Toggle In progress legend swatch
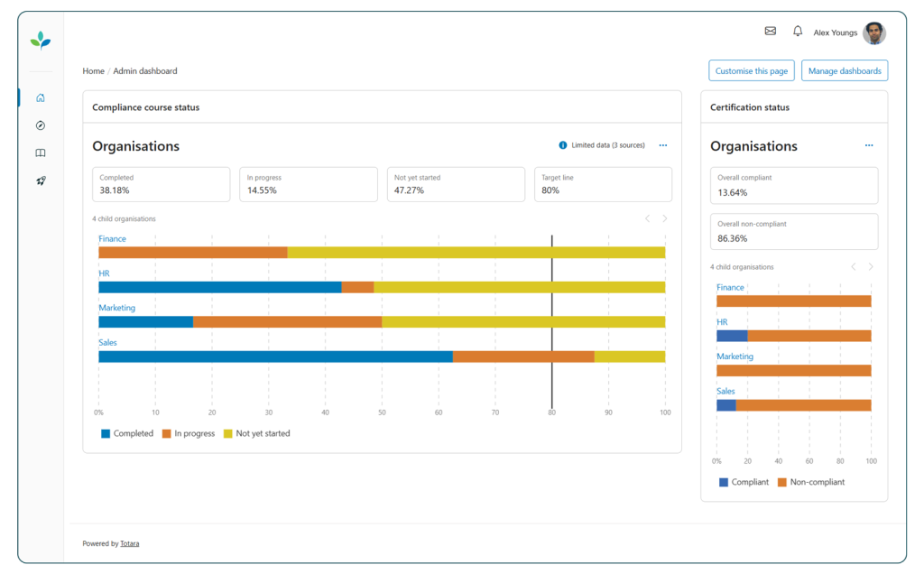The image size is (924, 574). [x=166, y=434]
